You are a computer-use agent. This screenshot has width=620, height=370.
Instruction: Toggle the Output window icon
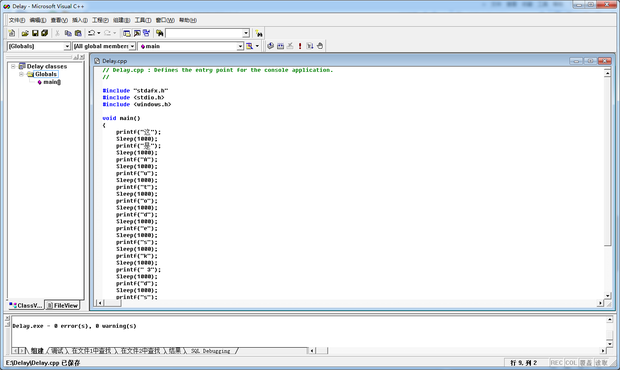(137, 33)
